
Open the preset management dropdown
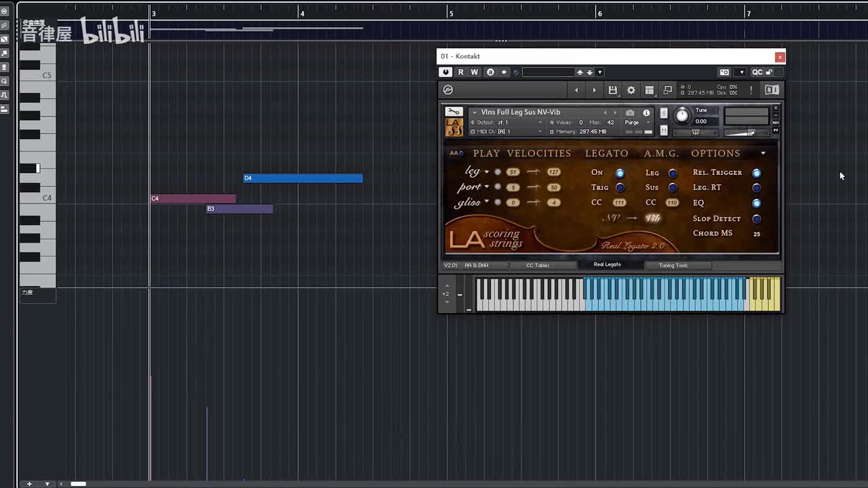tap(599, 73)
